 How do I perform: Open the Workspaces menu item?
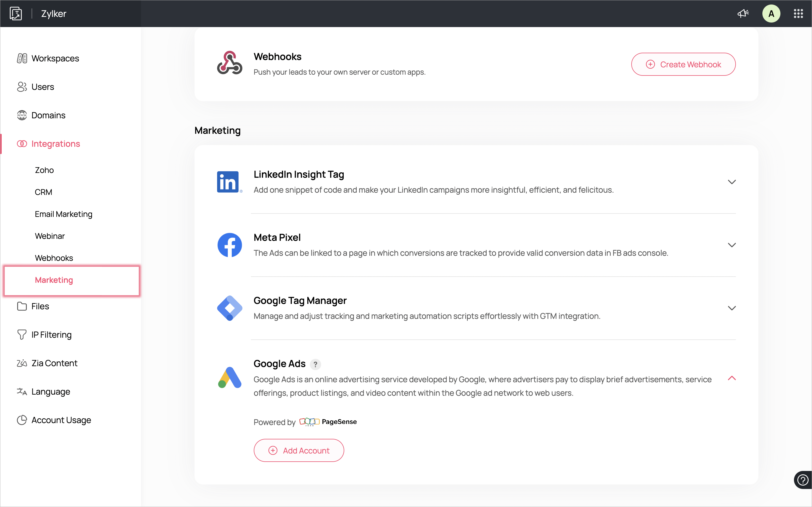click(55, 58)
